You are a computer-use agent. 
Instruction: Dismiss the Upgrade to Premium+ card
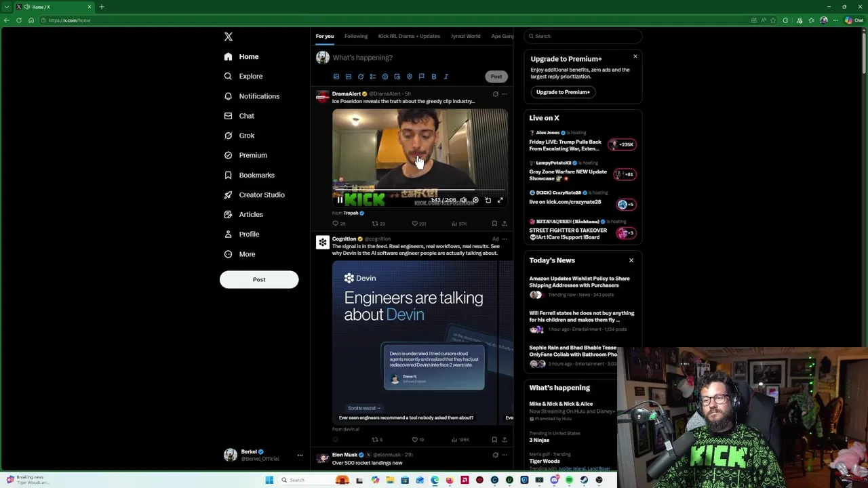pos(635,56)
